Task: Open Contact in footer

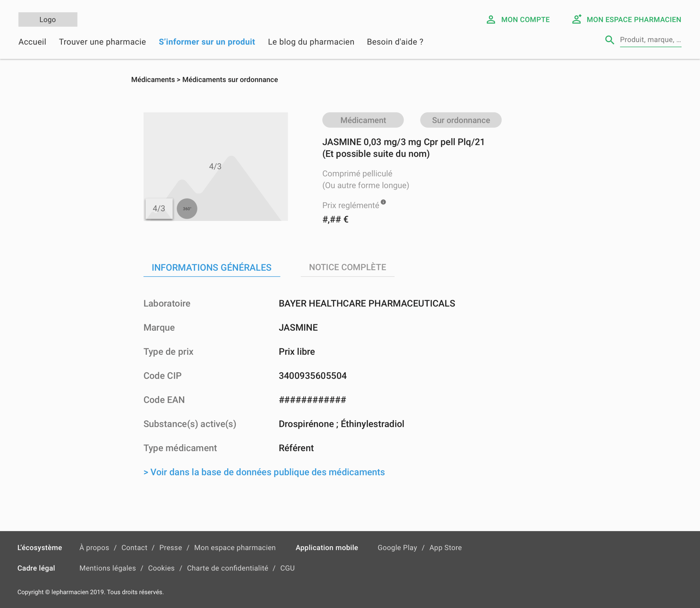Action: tap(134, 548)
